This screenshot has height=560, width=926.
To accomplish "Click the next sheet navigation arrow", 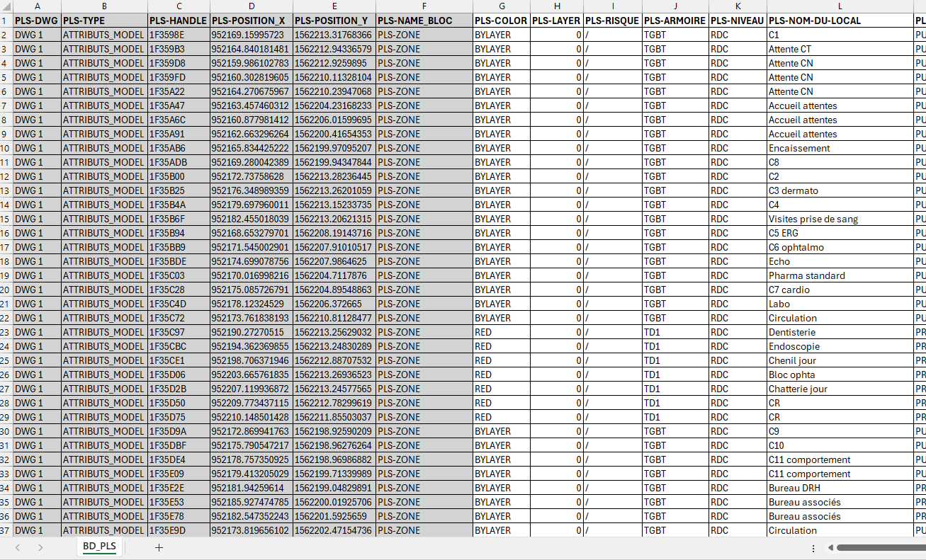I will pos(40,547).
